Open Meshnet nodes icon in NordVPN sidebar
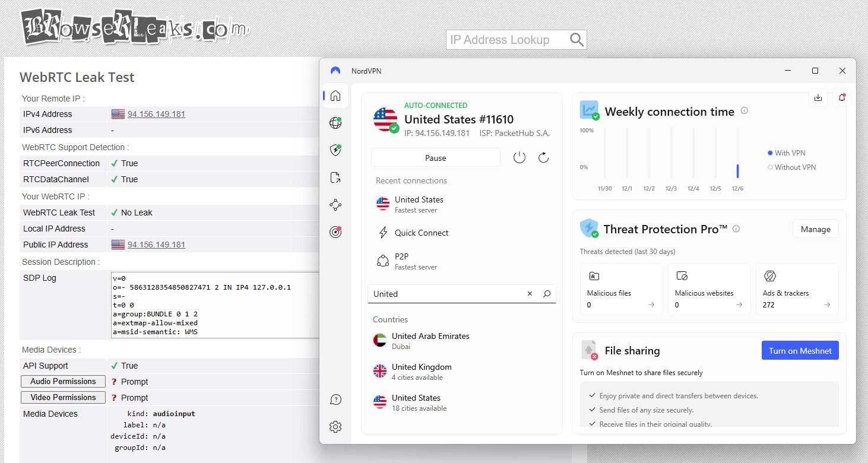 click(335, 205)
